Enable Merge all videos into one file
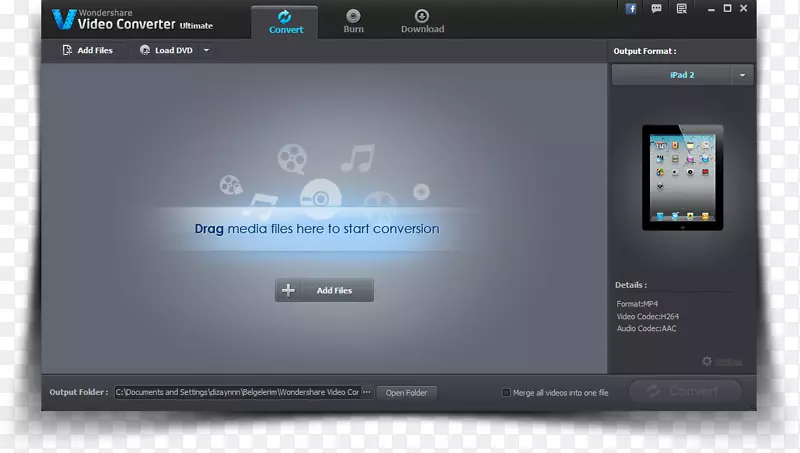800x453 pixels. [x=506, y=393]
